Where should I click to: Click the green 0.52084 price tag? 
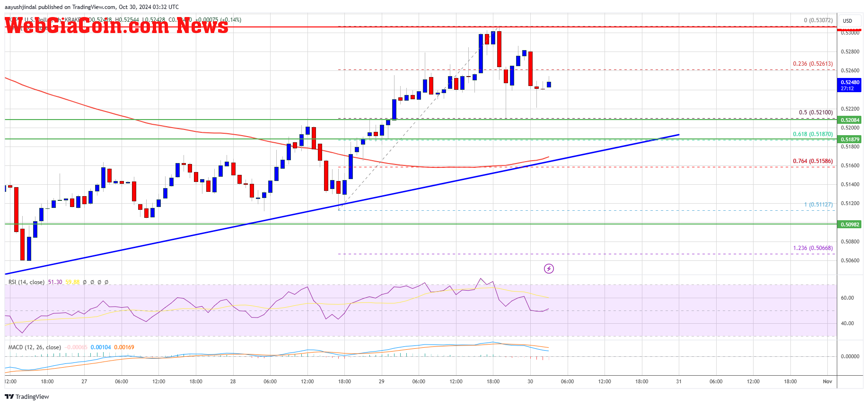tap(850, 120)
